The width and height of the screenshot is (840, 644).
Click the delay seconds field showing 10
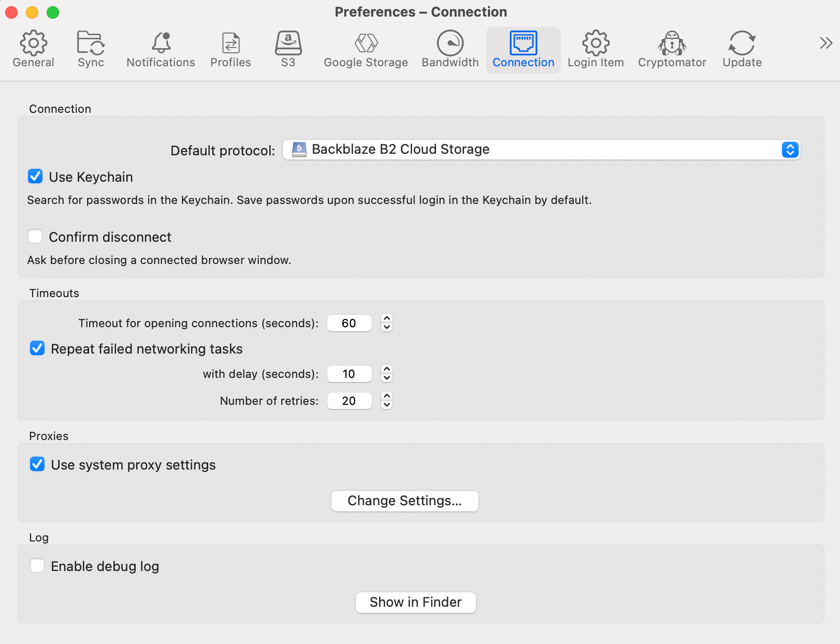[x=350, y=374]
